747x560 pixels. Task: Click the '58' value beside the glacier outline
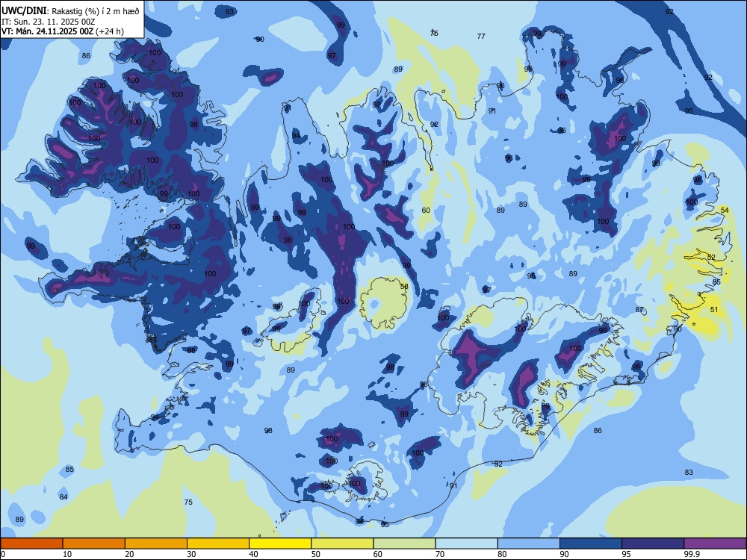pos(404,287)
